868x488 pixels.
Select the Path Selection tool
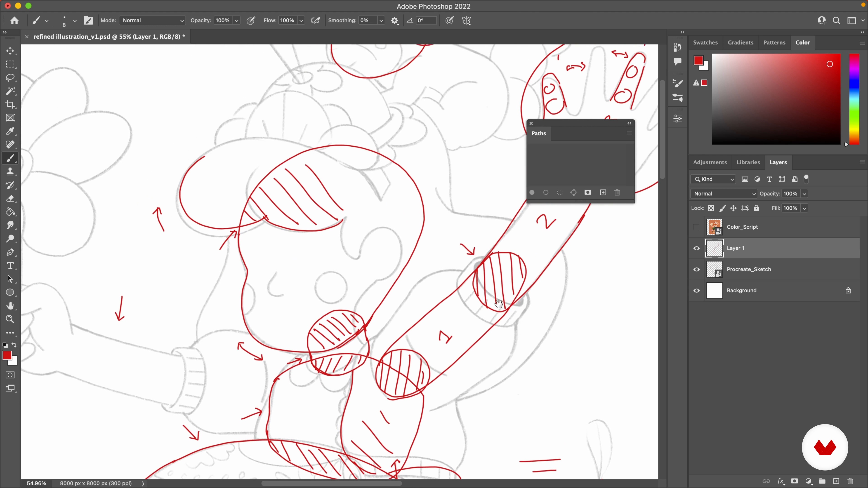click(10, 279)
